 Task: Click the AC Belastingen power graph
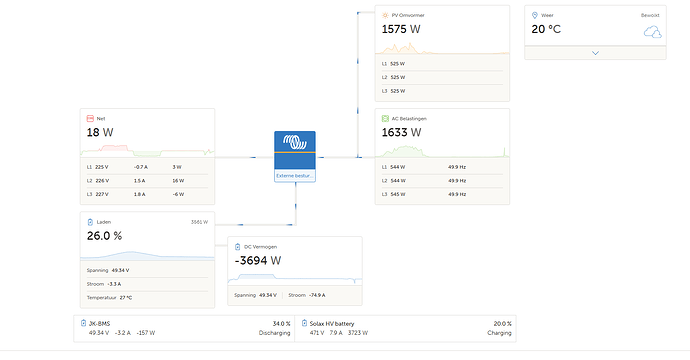(x=442, y=151)
